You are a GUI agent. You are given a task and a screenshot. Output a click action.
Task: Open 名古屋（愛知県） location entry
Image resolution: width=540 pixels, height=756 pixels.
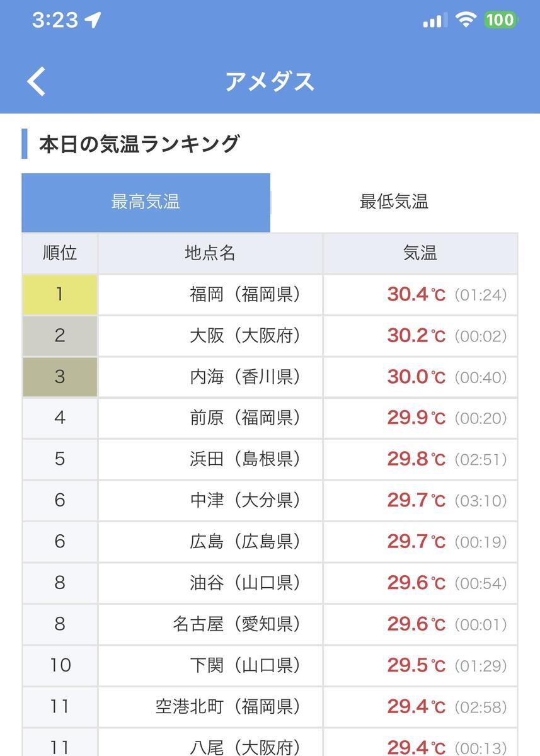[x=236, y=624]
